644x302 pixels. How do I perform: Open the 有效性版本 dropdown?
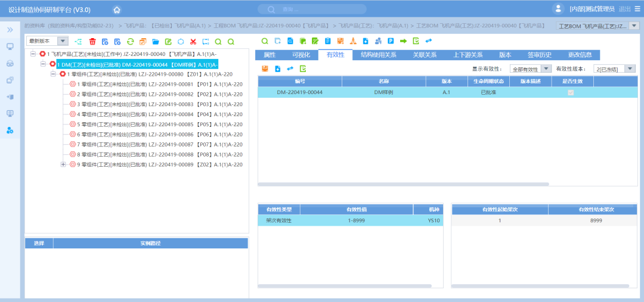(630, 69)
